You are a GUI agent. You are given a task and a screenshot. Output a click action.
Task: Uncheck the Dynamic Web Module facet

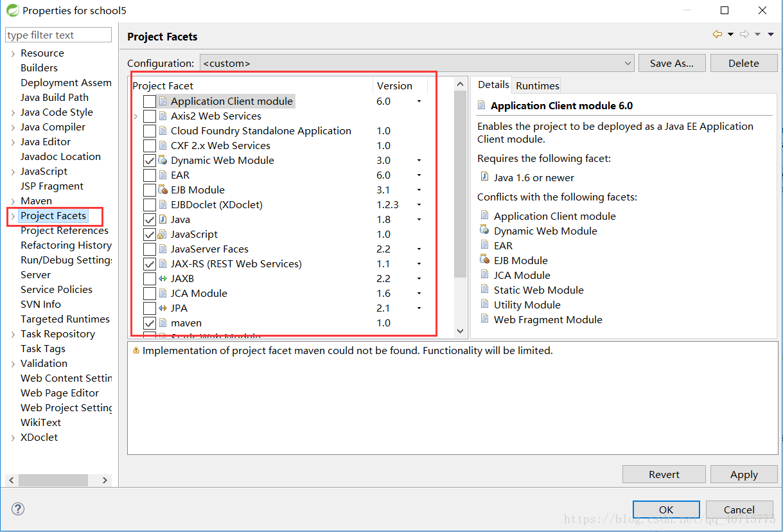[x=149, y=160]
